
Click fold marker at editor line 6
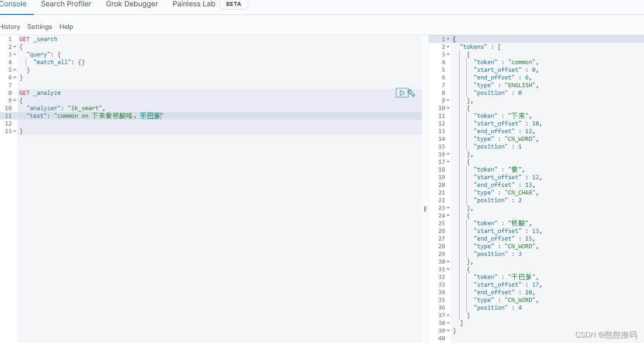click(x=14, y=78)
